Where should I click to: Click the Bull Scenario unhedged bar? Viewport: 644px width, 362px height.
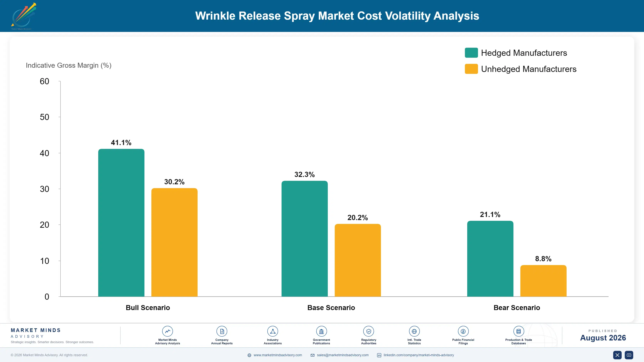(x=174, y=242)
